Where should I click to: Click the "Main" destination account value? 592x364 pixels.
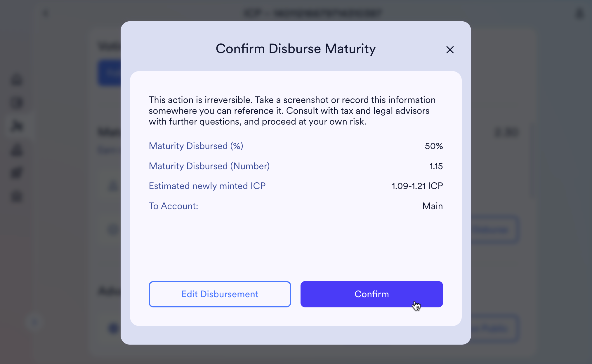pos(432,206)
